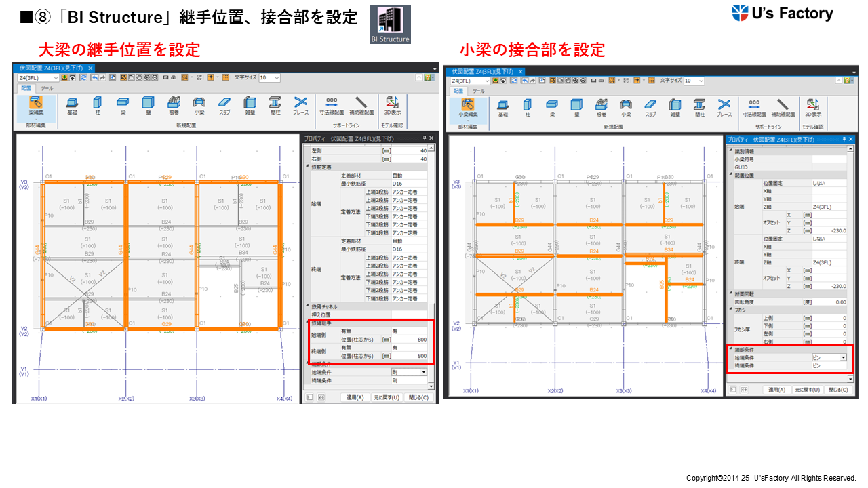
Task: Open the Z4(3FL) floor dropdown in left window
Action: (56, 78)
